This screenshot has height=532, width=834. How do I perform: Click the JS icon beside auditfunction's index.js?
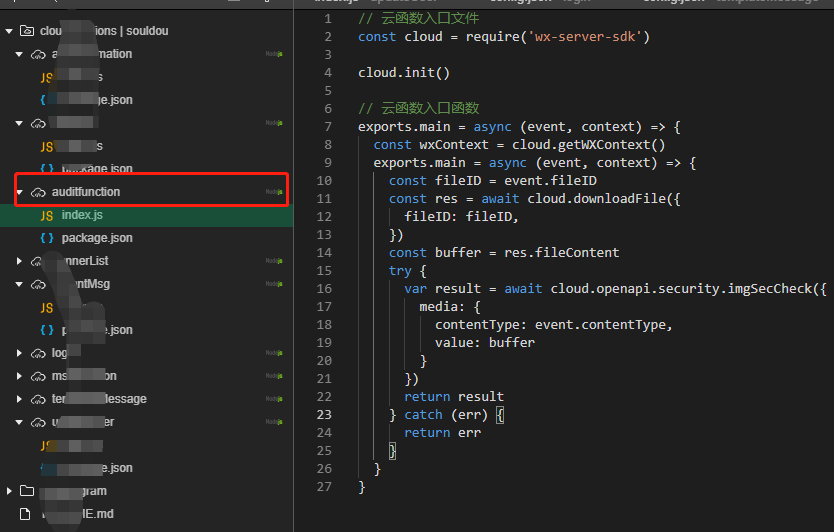(47, 215)
